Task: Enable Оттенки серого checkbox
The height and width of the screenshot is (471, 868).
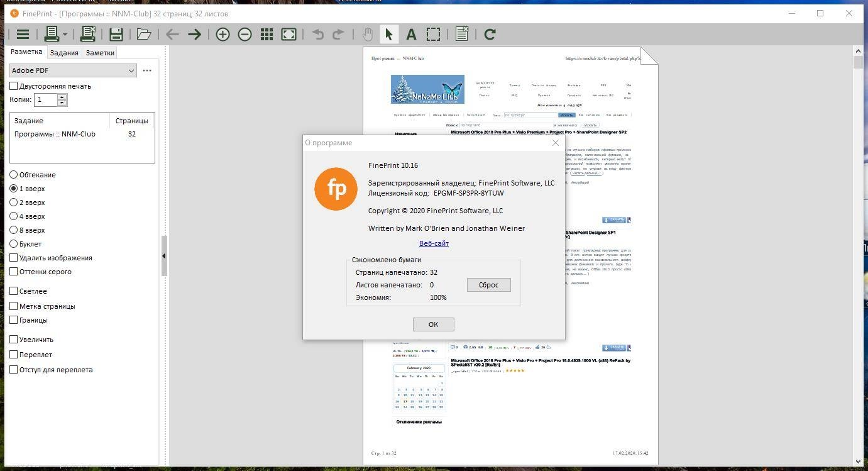Action: tap(14, 272)
